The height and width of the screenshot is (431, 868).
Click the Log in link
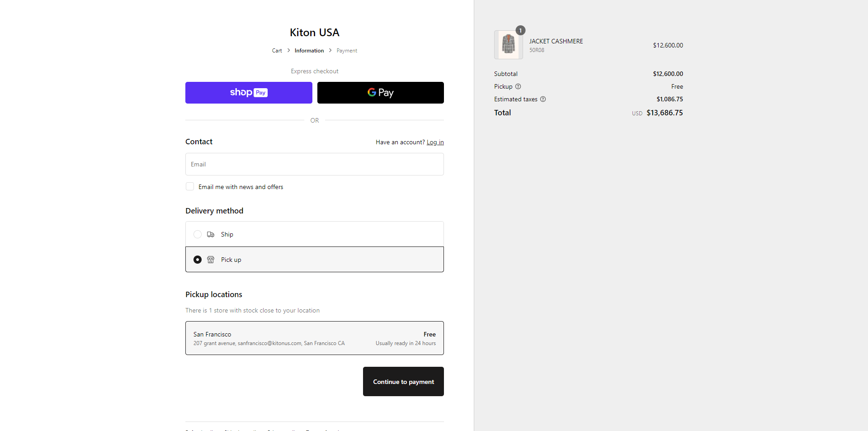tap(435, 142)
